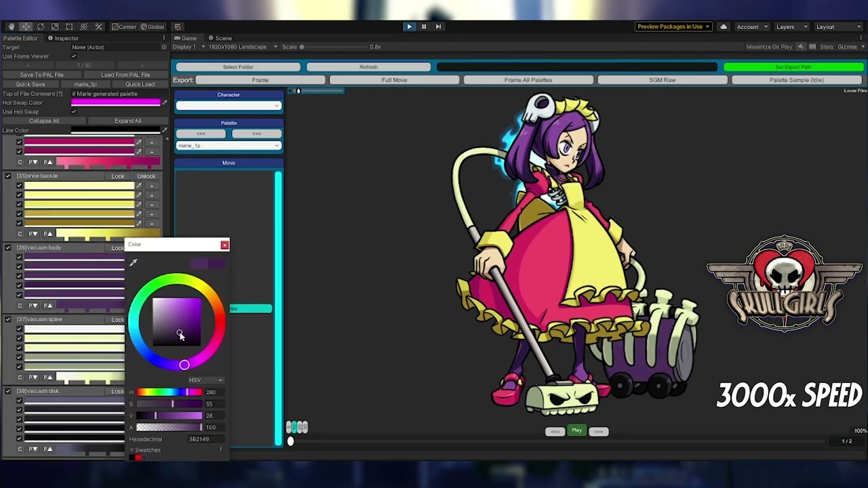Click the Target object picker circle
Viewport: 868px width, 488px height.
tap(164, 47)
